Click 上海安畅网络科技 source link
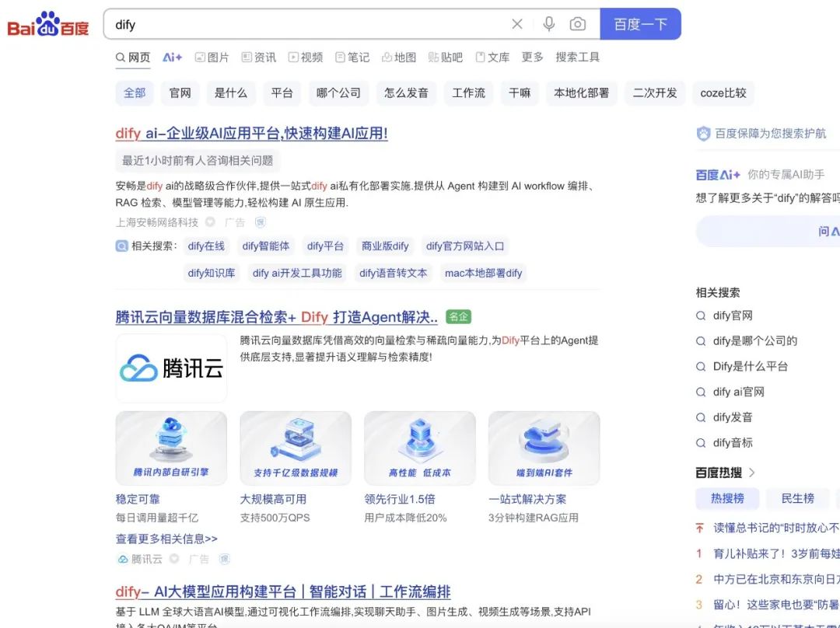This screenshot has height=628, width=840. (x=157, y=222)
